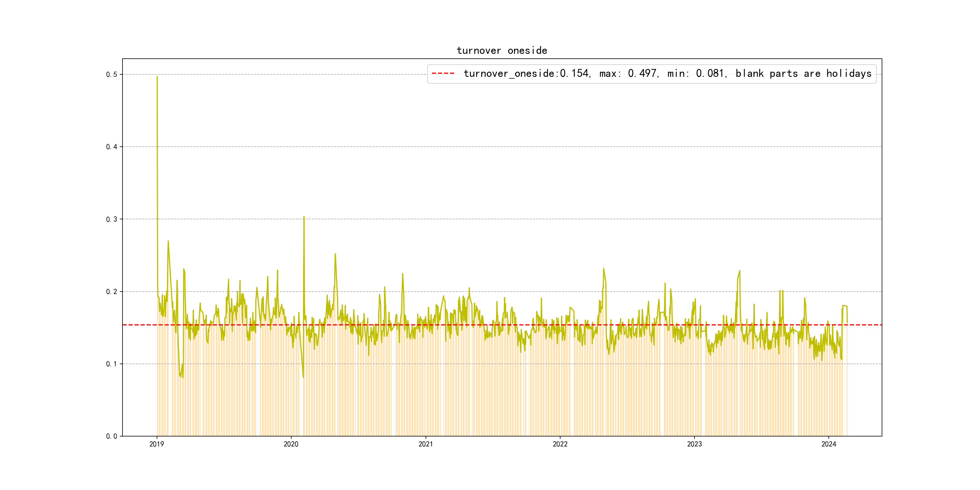Click the 0.2 y-axis tick label
The image size is (980, 490).
coord(112,292)
